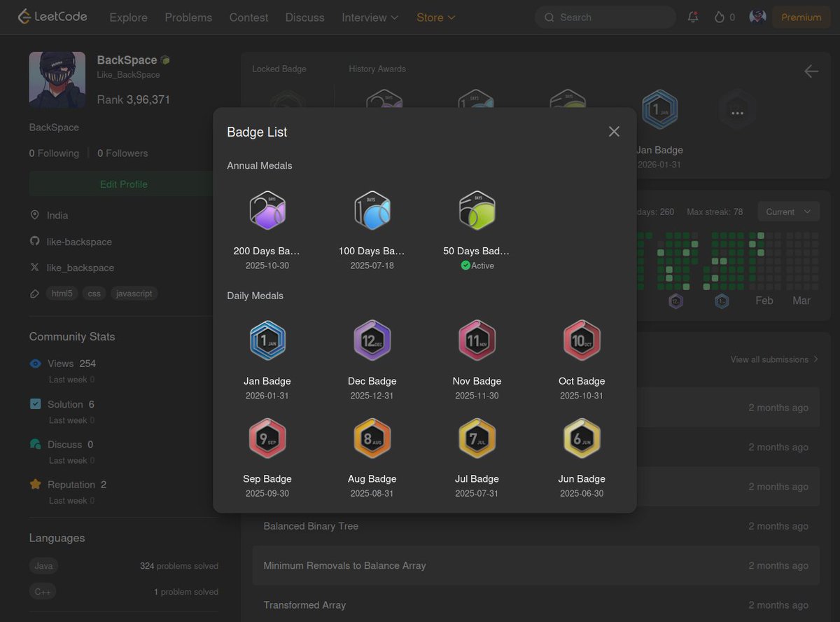Click the X icon beside like_backspace

34,268
